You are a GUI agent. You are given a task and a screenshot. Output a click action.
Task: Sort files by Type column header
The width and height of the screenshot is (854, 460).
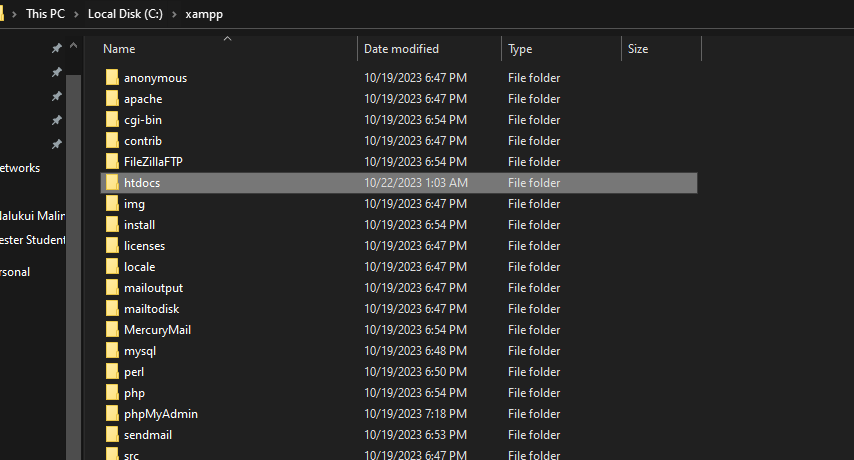pos(520,48)
